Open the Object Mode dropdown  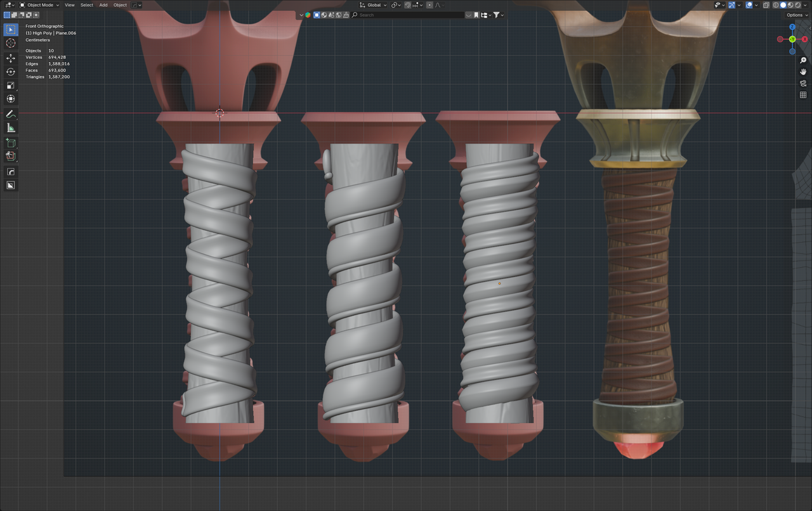tap(39, 5)
